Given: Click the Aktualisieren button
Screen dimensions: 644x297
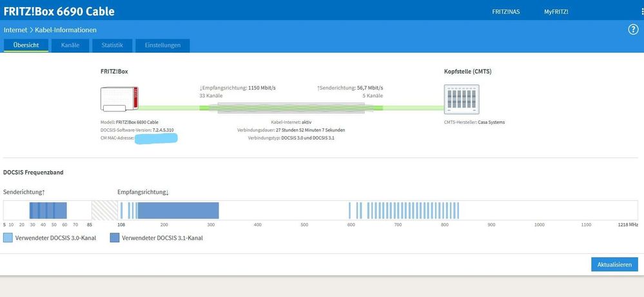Looking at the screenshot, I should (x=614, y=265).
